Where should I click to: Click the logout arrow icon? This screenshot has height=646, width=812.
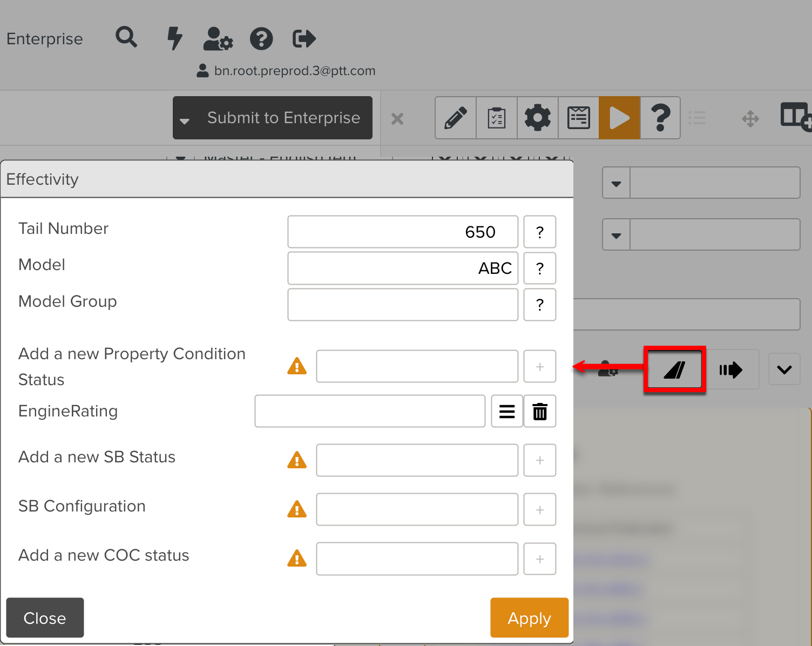click(x=304, y=39)
